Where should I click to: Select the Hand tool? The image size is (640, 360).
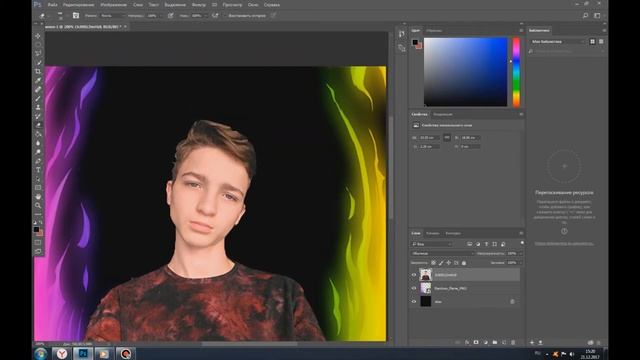pos(38,197)
